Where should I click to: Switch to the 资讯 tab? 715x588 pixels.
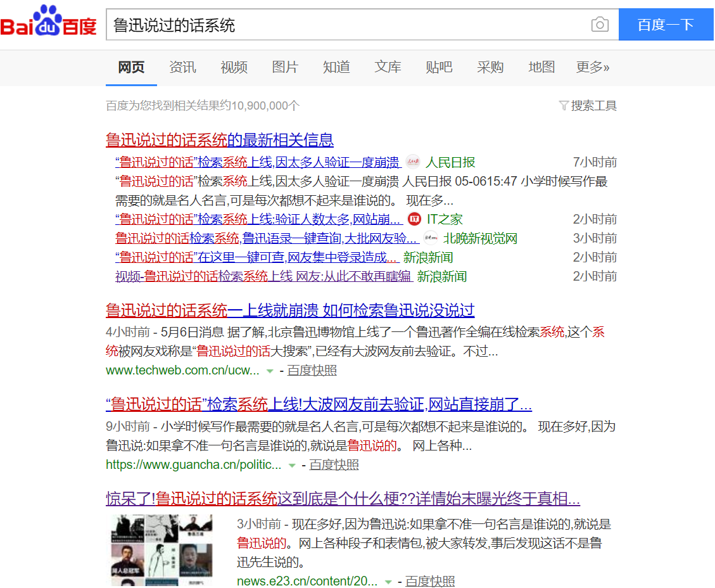point(182,68)
